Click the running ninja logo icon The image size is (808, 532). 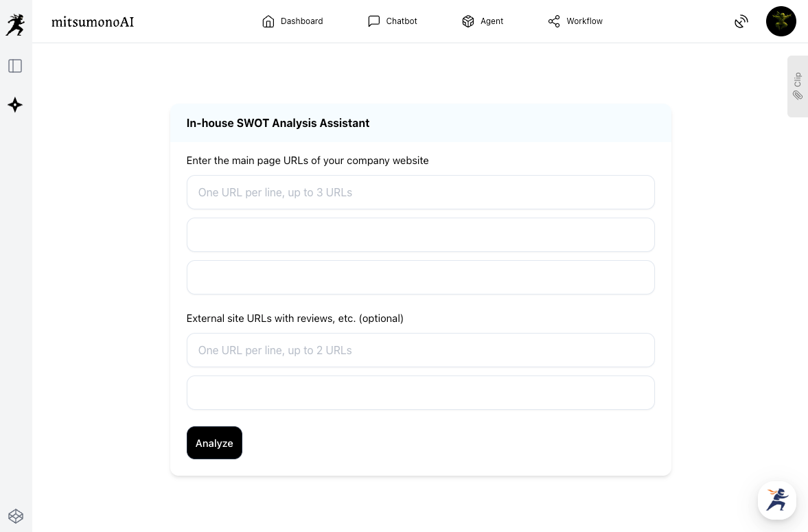[x=15, y=25]
